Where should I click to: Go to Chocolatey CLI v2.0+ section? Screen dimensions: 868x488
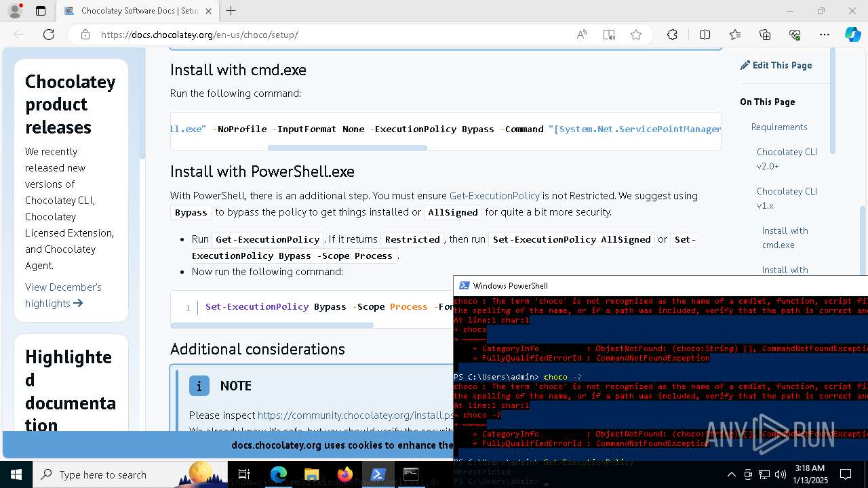[x=787, y=159]
